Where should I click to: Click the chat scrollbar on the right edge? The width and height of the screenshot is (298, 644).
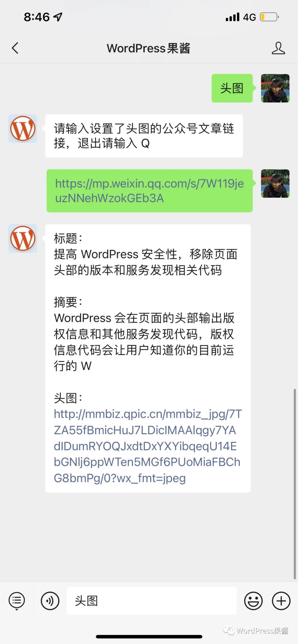pyautogui.click(x=295, y=484)
